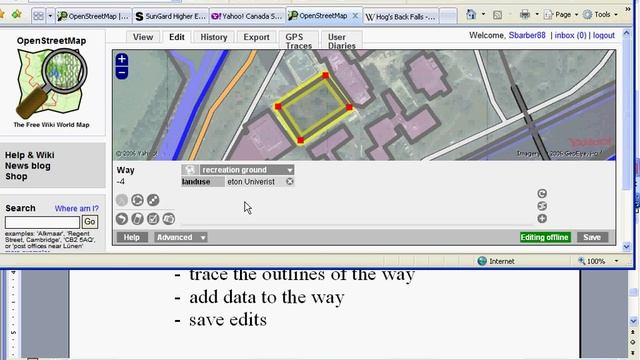The image size is (640, 360).
Task: Click the Add to Favorites star icon
Action: [17, 15]
